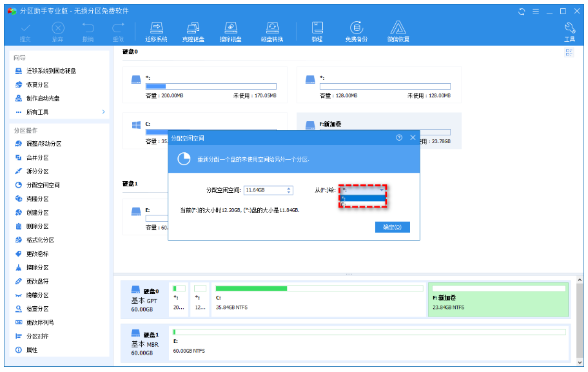Open the 从(F:)给 target partition dropdown
The height and width of the screenshot is (372, 588).
click(362, 190)
